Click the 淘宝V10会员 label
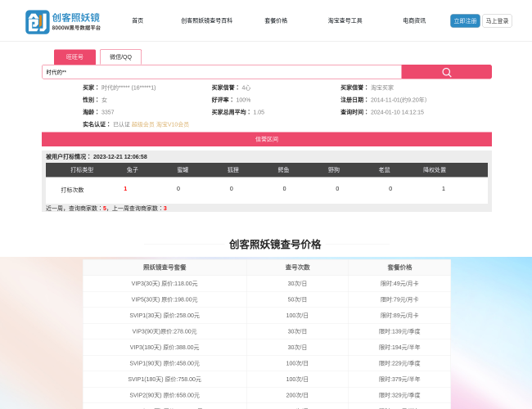Screen dimensions: 532x409 [x=173, y=124]
